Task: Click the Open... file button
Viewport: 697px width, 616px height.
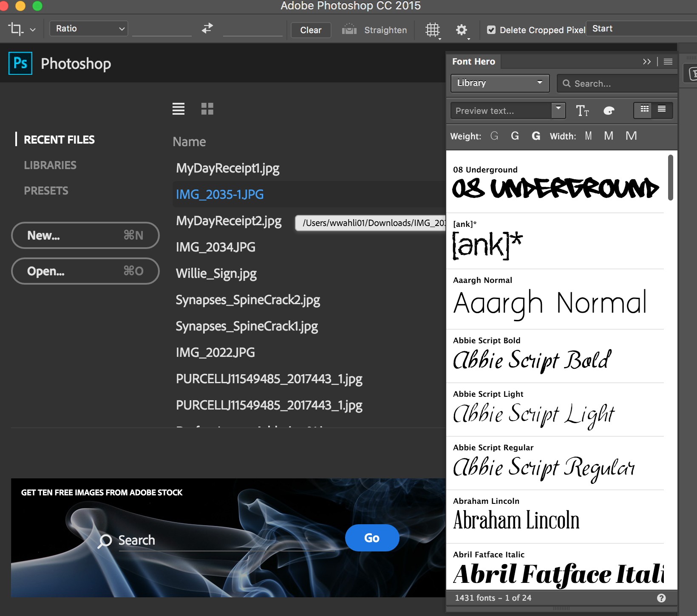Action: 85,271
